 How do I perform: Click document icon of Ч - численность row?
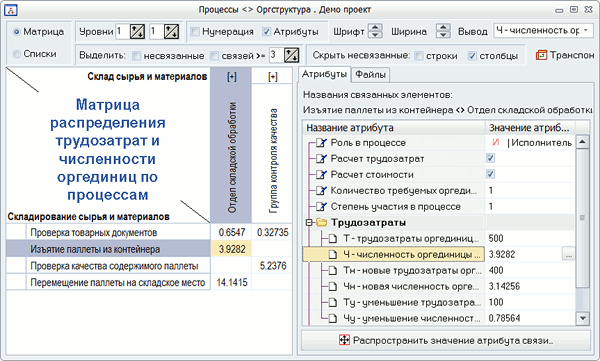(x=333, y=255)
